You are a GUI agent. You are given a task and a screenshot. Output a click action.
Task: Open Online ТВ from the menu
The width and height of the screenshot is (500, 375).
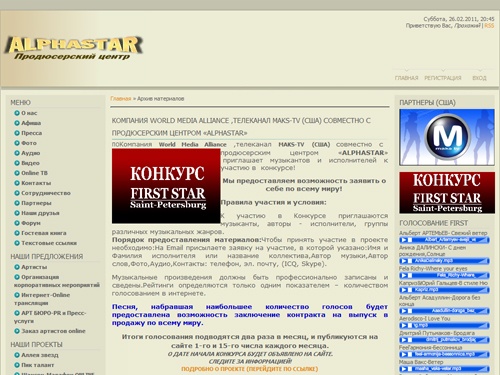point(34,173)
